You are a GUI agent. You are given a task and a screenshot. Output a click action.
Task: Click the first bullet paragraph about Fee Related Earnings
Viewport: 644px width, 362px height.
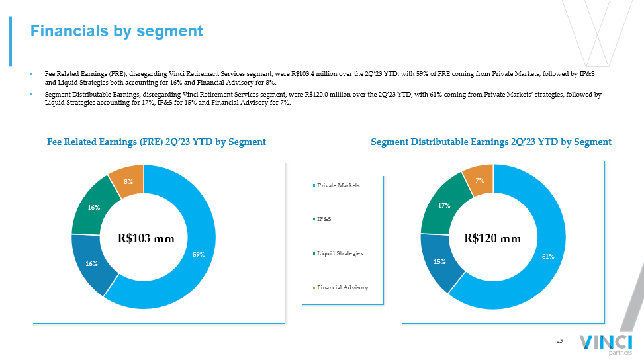coord(318,79)
